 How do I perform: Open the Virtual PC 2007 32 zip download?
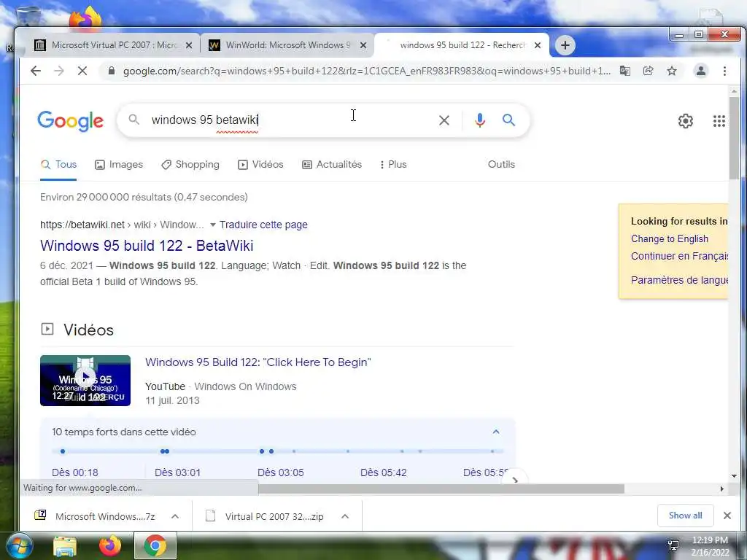(265, 516)
